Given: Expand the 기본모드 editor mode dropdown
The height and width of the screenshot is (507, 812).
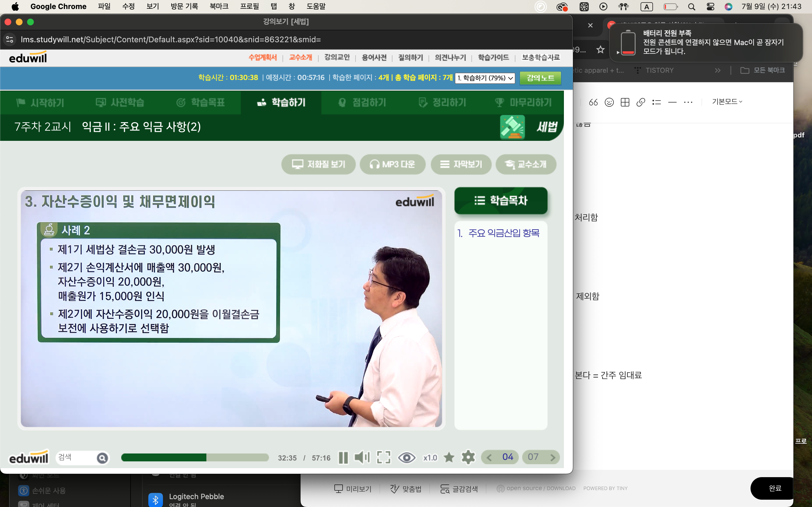Looking at the screenshot, I should point(727,102).
